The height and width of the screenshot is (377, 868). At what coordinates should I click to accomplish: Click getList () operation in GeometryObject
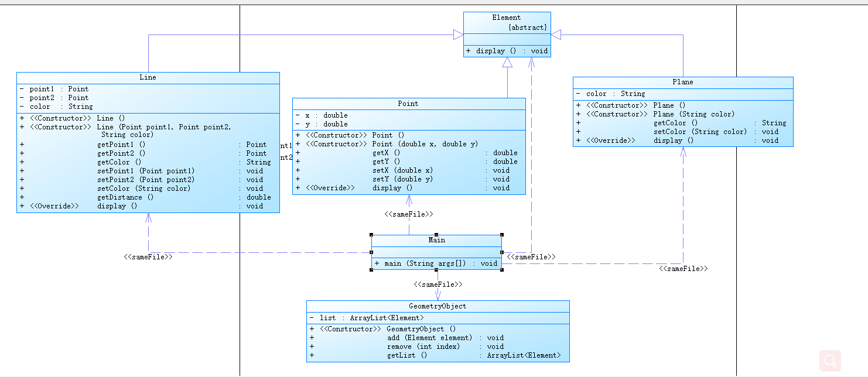[435, 355]
